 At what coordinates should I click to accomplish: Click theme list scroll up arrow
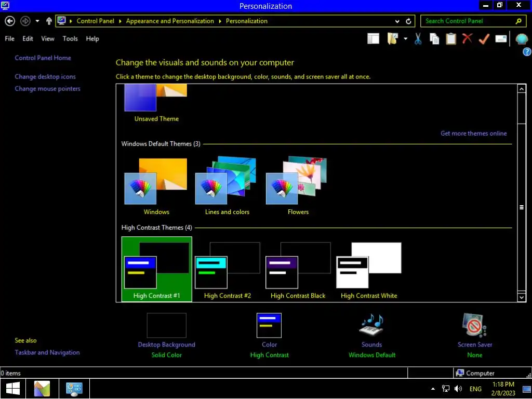522,89
